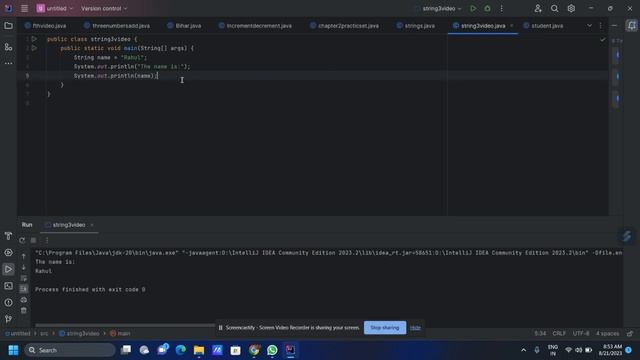Toggle soft-wrap in console output

(x=24, y=278)
